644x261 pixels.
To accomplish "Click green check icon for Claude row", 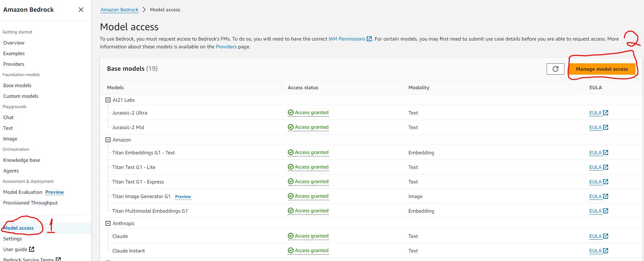I will [x=291, y=236].
